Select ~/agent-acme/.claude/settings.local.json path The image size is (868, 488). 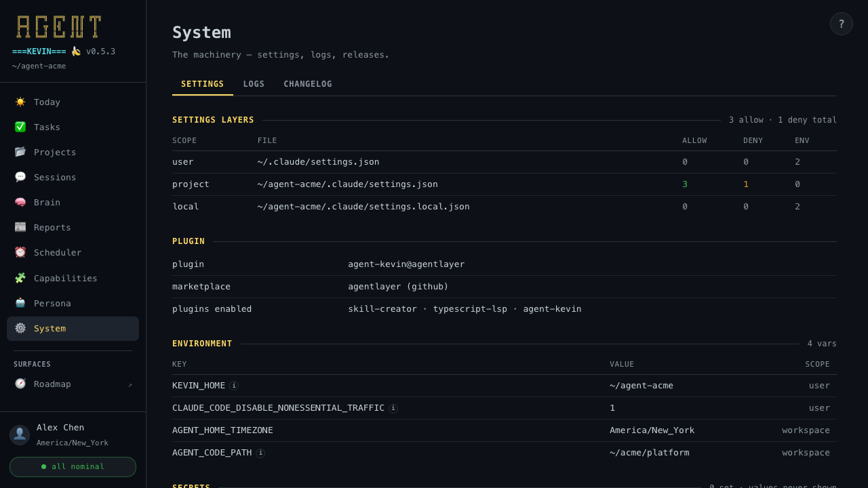tap(363, 207)
